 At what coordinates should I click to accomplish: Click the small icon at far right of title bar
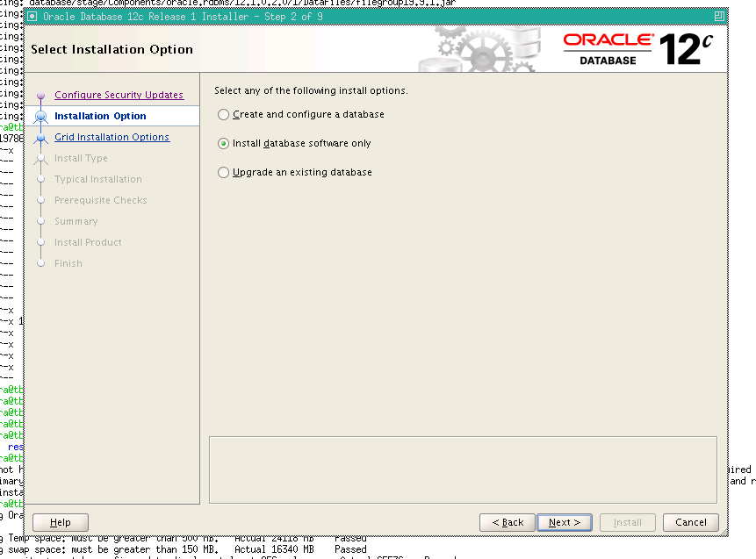721,16
